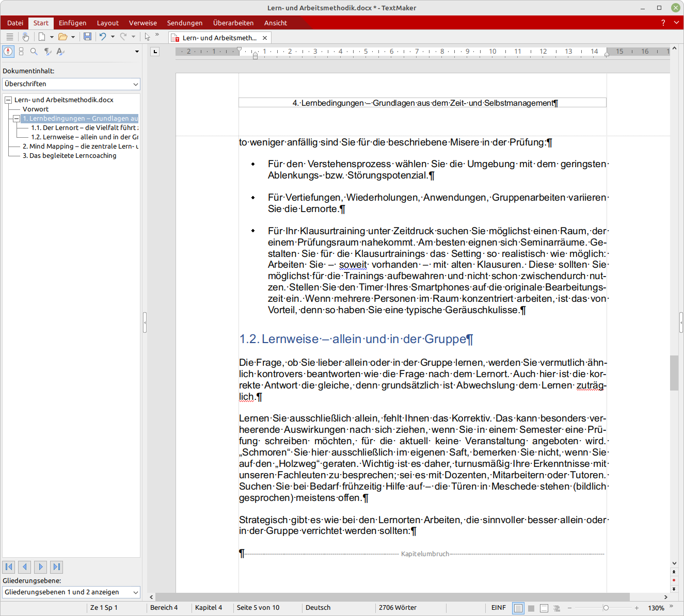
Task: Open the Überarbeiten ribbon tab
Action: pyautogui.click(x=233, y=23)
